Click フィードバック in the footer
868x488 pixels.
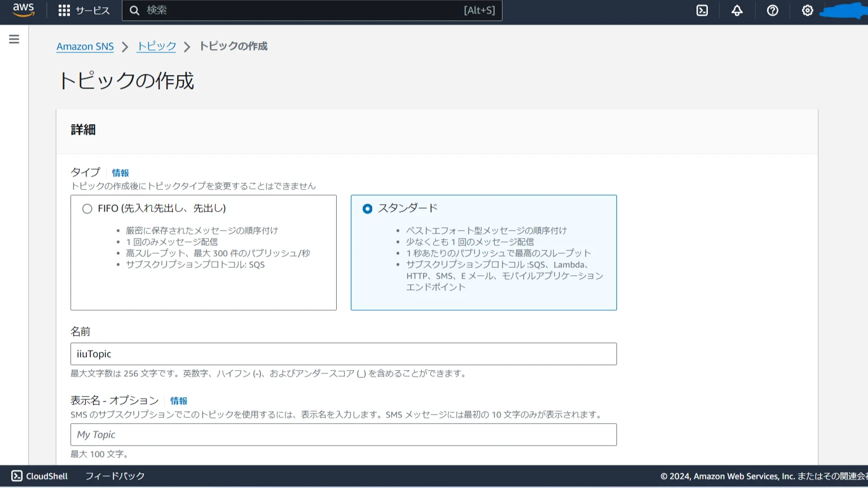115,476
